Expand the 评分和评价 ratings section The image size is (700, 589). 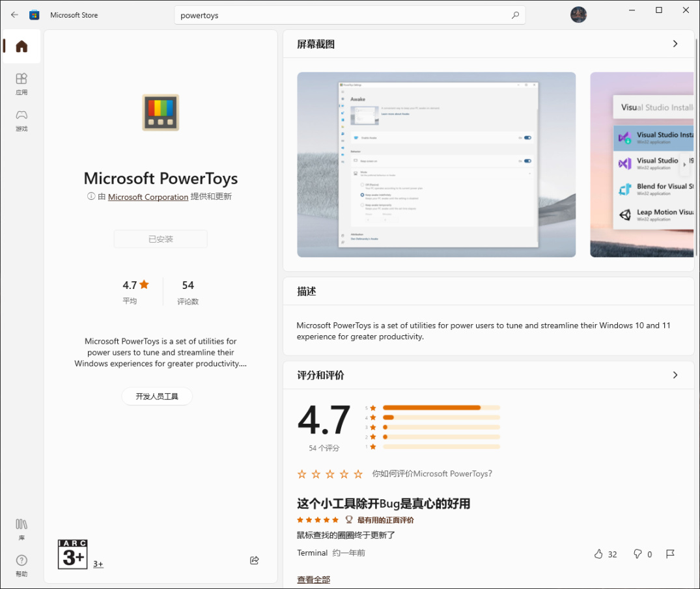pyautogui.click(x=675, y=375)
